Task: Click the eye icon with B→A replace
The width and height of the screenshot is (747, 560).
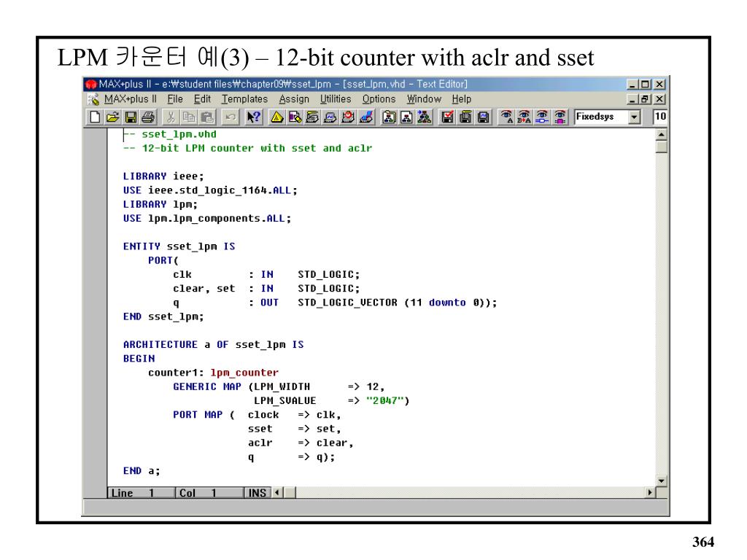Action: (524, 117)
